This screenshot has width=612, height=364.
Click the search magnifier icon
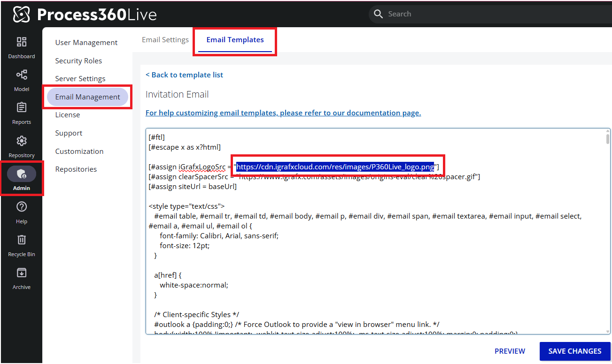tap(379, 14)
